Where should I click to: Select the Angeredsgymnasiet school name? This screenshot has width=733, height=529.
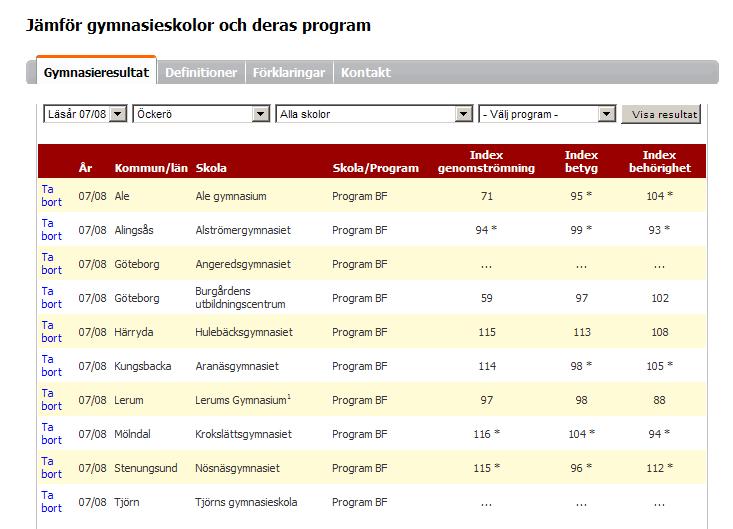click(243, 264)
